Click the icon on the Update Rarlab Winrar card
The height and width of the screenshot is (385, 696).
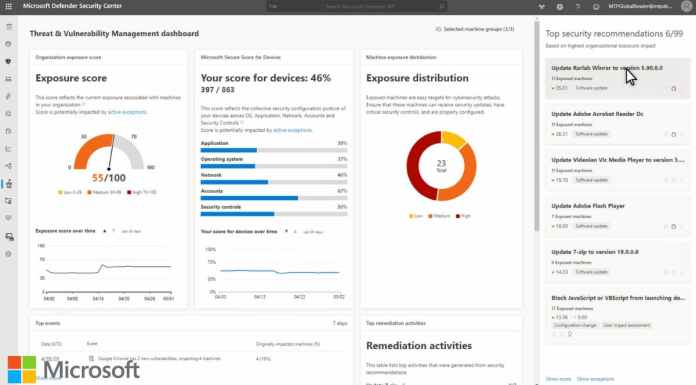[x=674, y=89]
